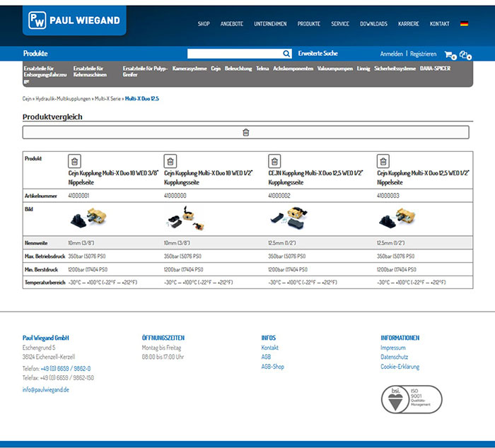Switch language via German flag icon

click(x=464, y=23)
